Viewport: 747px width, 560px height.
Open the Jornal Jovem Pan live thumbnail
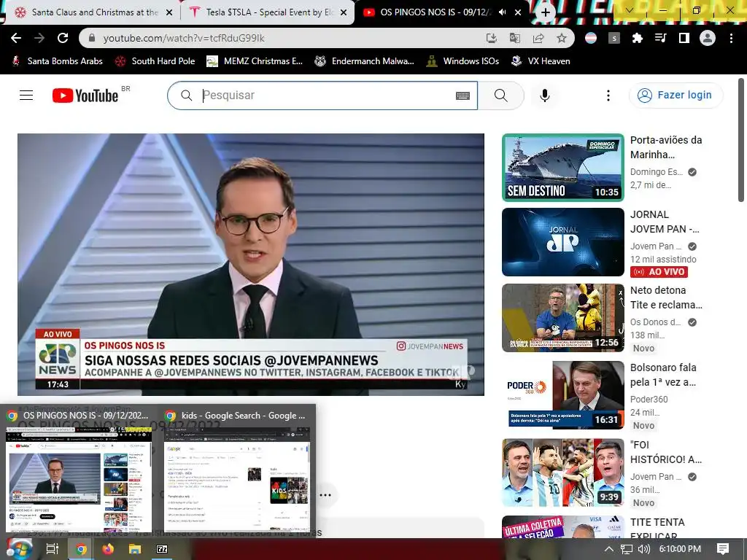(x=563, y=242)
